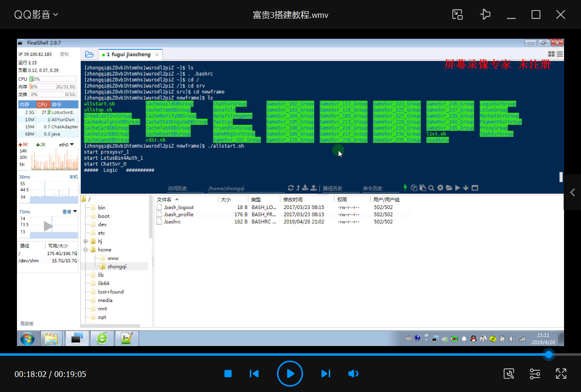The width and height of the screenshot is (581, 392).
Task: Stop playback with the square stop button
Action: tap(228, 374)
